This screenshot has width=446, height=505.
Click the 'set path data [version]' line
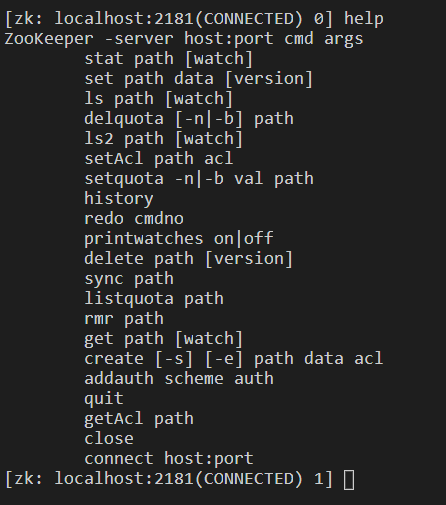pyautogui.click(x=199, y=79)
